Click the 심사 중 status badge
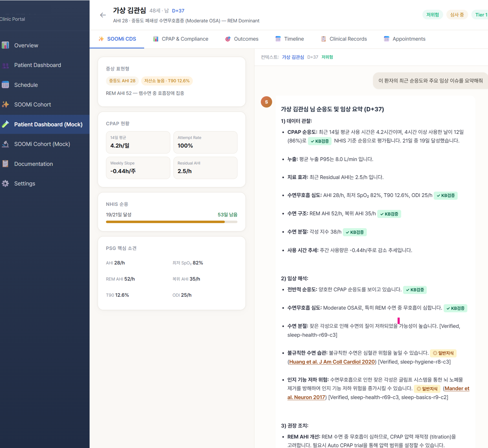The image size is (488, 448). 457,15
